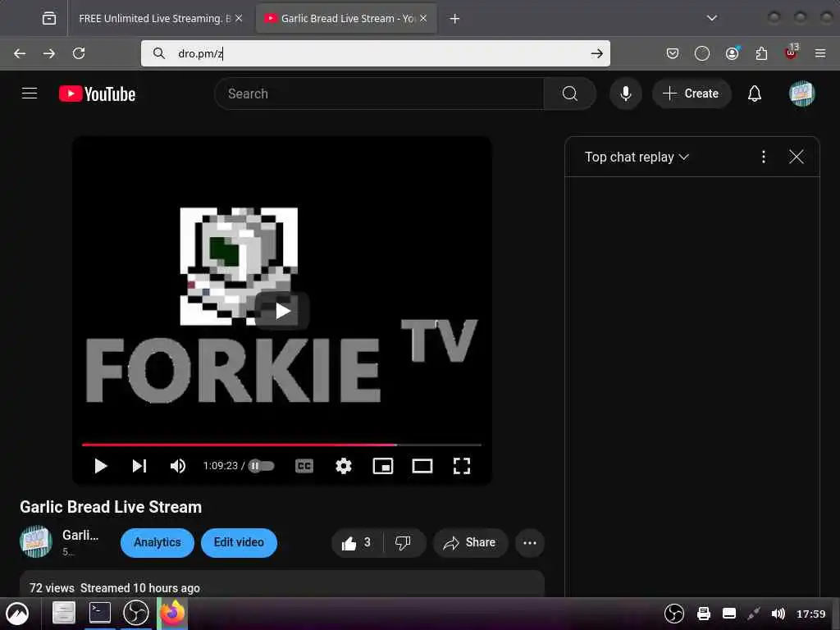Close the Garlic Bread Live Stream tab
Image resolution: width=840 pixels, height=630 pixels.
click(423, 18)
